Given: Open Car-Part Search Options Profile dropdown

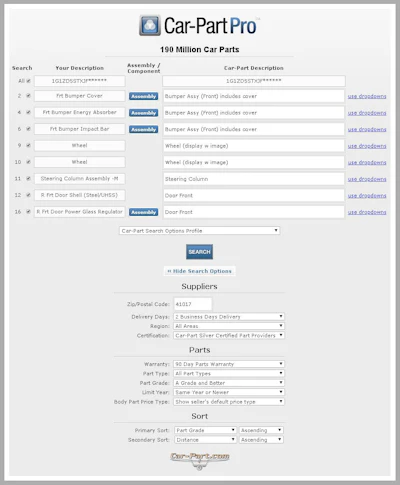Looking at the screenshot, I should [199, 231].
